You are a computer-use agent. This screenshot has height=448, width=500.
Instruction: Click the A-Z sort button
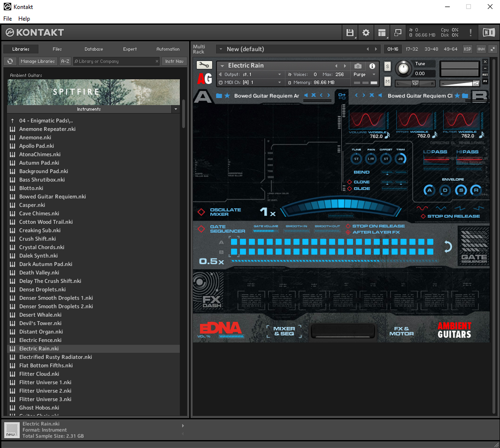pos(65,61)
